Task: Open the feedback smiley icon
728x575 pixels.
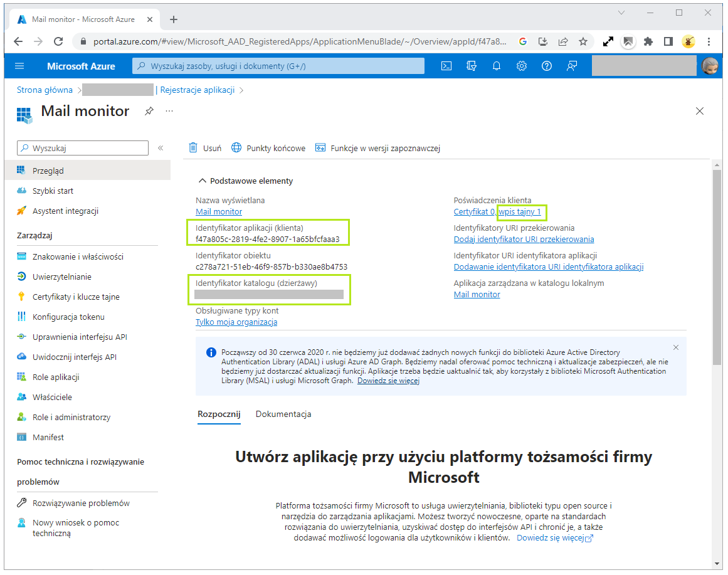Action: (x=571, y=65)
